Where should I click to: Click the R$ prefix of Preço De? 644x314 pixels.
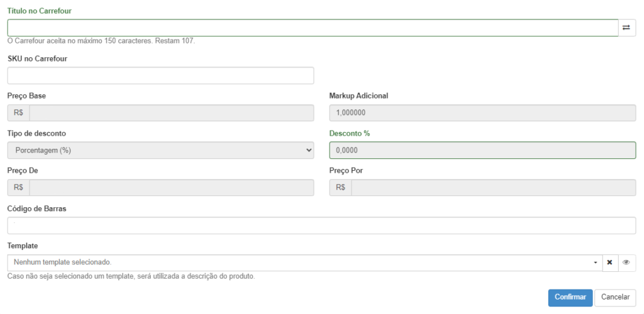18,188
